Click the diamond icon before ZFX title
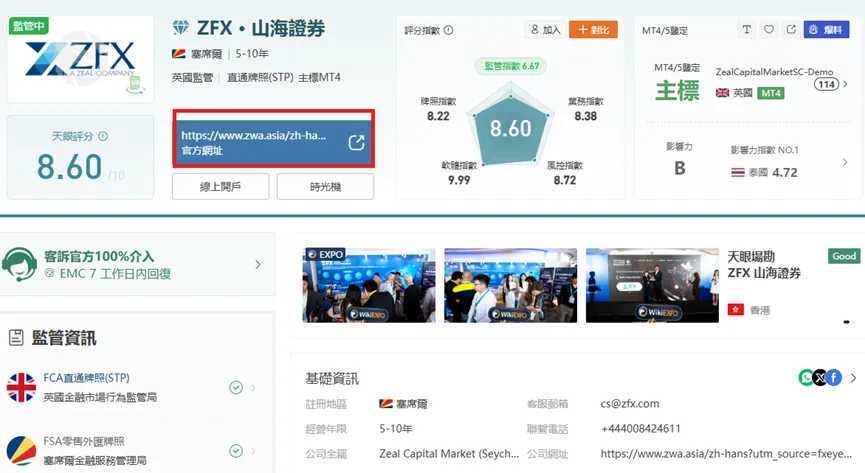The width and height of the screenshot is (865, 473). (x=180, y=27)
